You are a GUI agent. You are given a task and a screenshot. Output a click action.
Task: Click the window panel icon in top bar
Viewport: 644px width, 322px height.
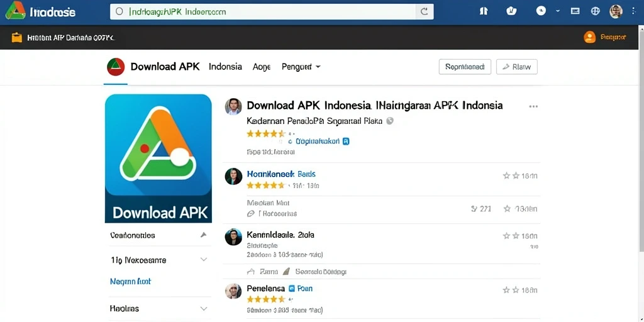pyautogui.click(x=575, y=11)
